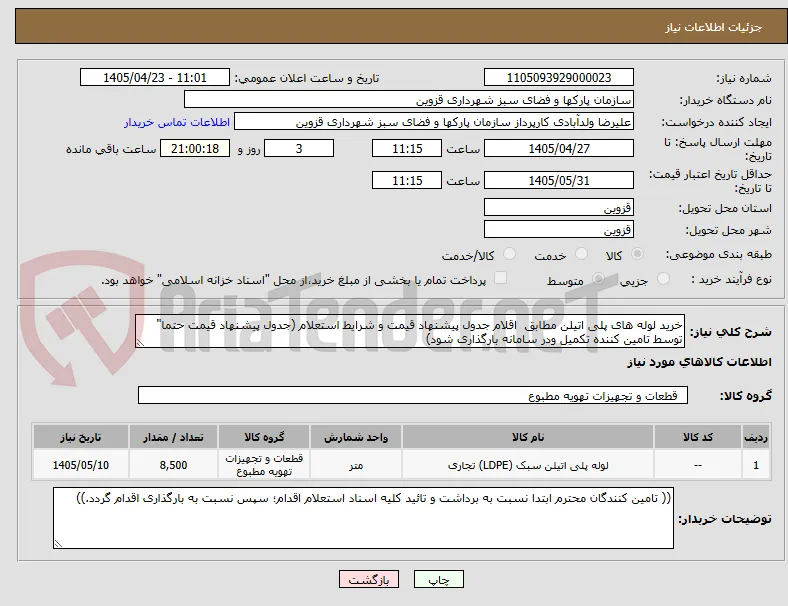The height and width of the screenshot is (606, 788).
Task: Click the remaining time field 21:00:18
Action: coord(195,148)
